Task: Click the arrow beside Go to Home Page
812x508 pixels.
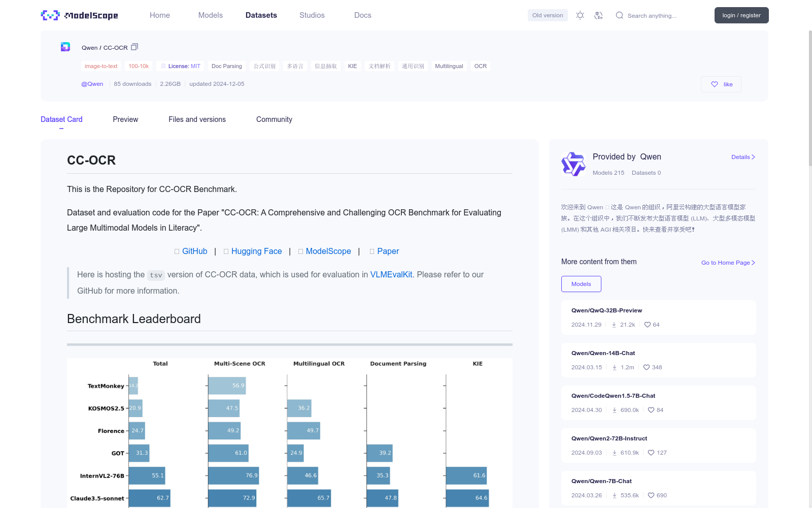Action: [x=754, y=263]
